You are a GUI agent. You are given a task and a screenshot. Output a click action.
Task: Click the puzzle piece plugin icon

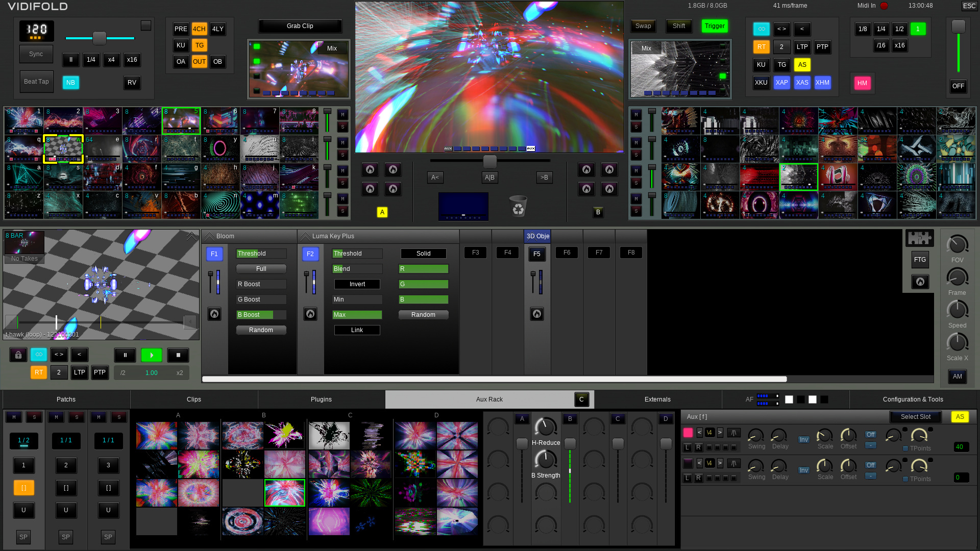pyautogui.click(x=920, y=238)
